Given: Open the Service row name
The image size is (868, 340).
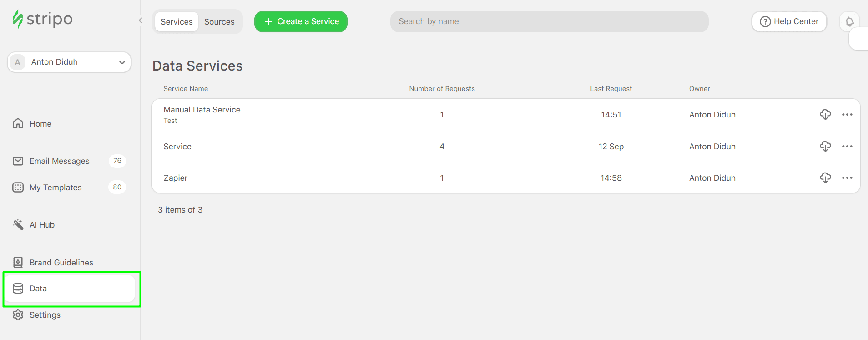Looking at the screenshot, I should pos(177,147).
